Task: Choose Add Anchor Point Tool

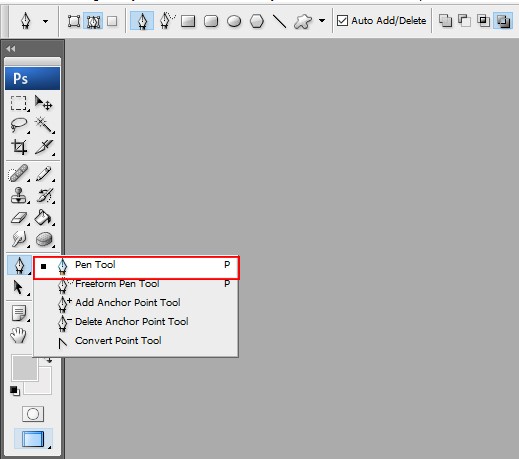Action: click(x=136, y=303)
